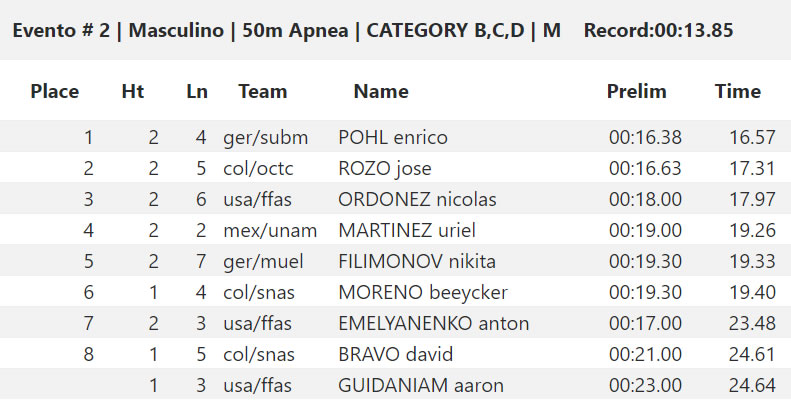Click the ger/subm team cell
The image size is (791, 400).
pyautogui.click(x=265, y=137)
